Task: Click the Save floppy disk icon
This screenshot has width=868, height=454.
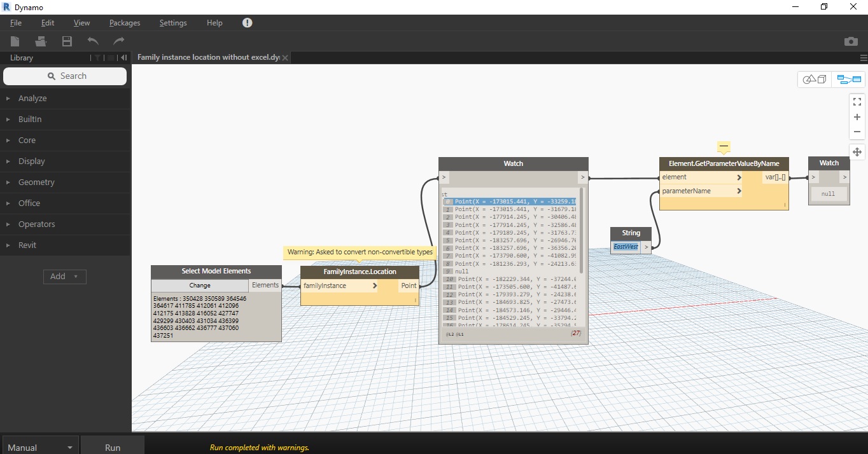Action: coord(67,41)
